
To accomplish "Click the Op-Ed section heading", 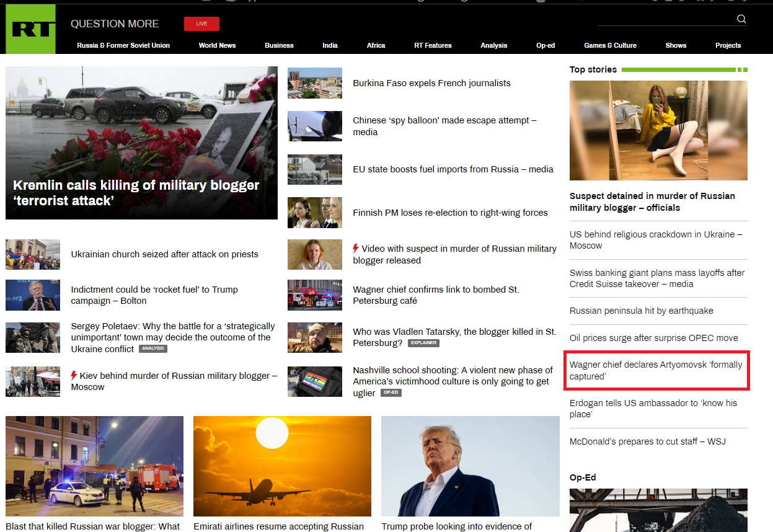I will [583, 477].
